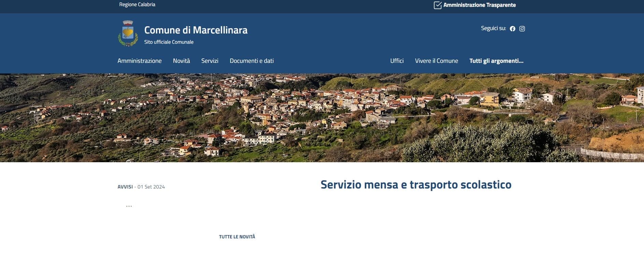Click the checkmark icon beside Amministrazione Trasparente
Image resolution: width=644 pixels, height=265 pixels.
point(437,5)
